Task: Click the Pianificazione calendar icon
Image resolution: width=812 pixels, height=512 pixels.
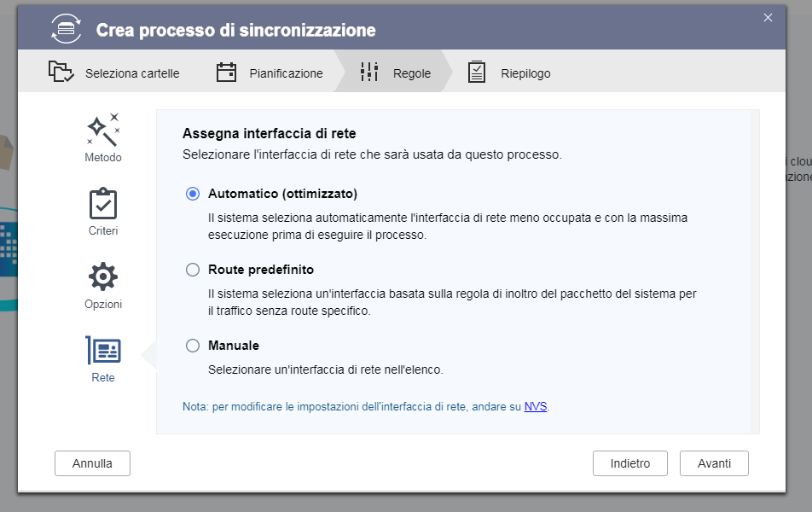Action: [x=226, y=73]
